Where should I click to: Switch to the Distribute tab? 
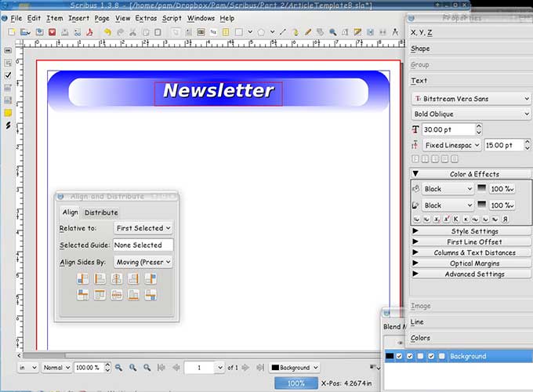coord(101,212)
